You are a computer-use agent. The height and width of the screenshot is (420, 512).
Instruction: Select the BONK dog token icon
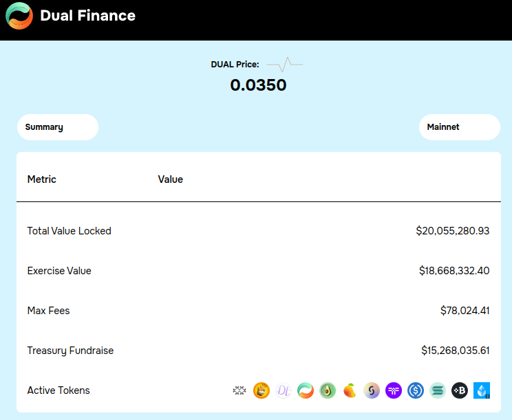(262, 390)
